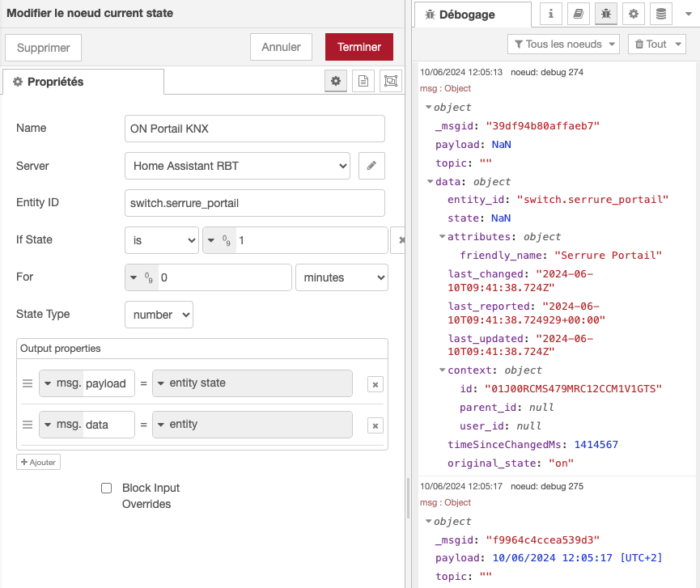Open the Server selection dropdown

tap(237, 166)
